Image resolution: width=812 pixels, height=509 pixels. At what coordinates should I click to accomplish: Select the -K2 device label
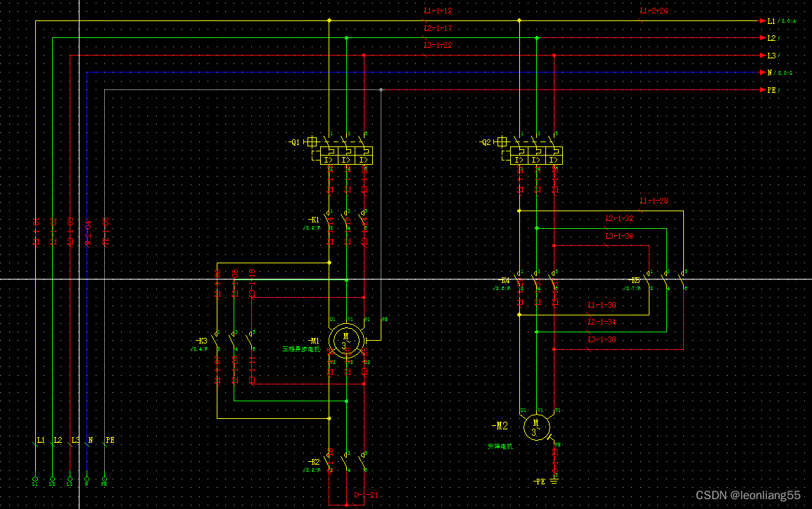coord(314,462)
